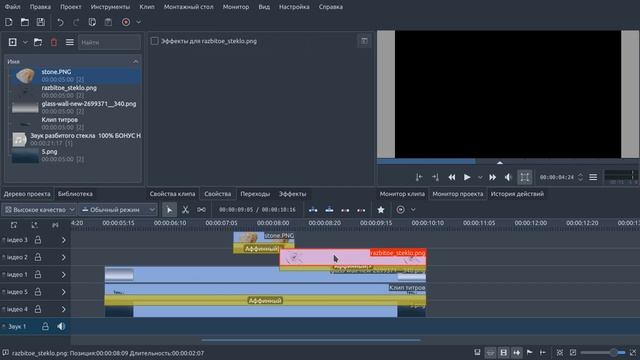
Task: Toggle sort order arrow in the Имя column
Action: [x=136, y=62]
